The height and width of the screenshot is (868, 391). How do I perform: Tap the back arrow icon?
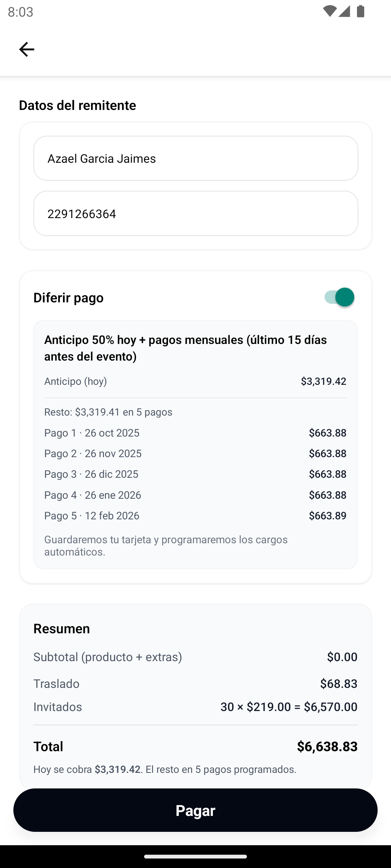coord(26,49)
